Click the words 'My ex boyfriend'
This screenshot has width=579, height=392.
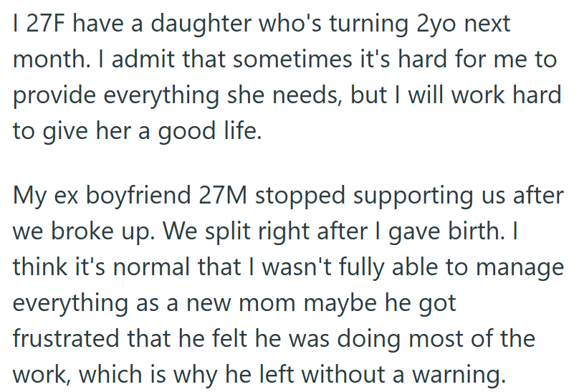(x=102, y=197)
